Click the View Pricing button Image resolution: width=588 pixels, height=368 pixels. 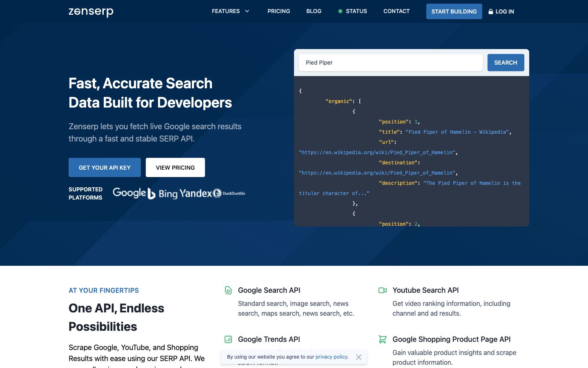(x=175, y=168)
